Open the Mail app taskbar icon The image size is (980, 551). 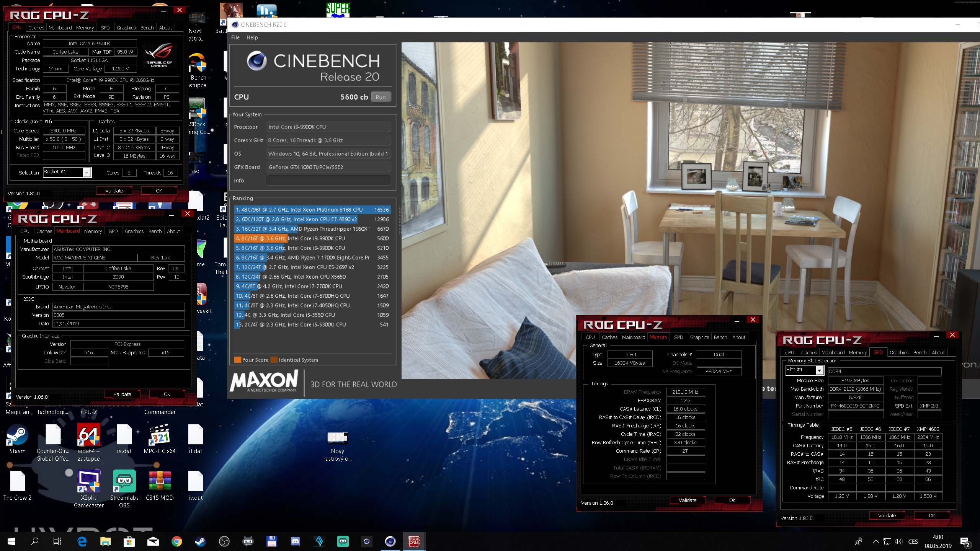coord(153,541)
